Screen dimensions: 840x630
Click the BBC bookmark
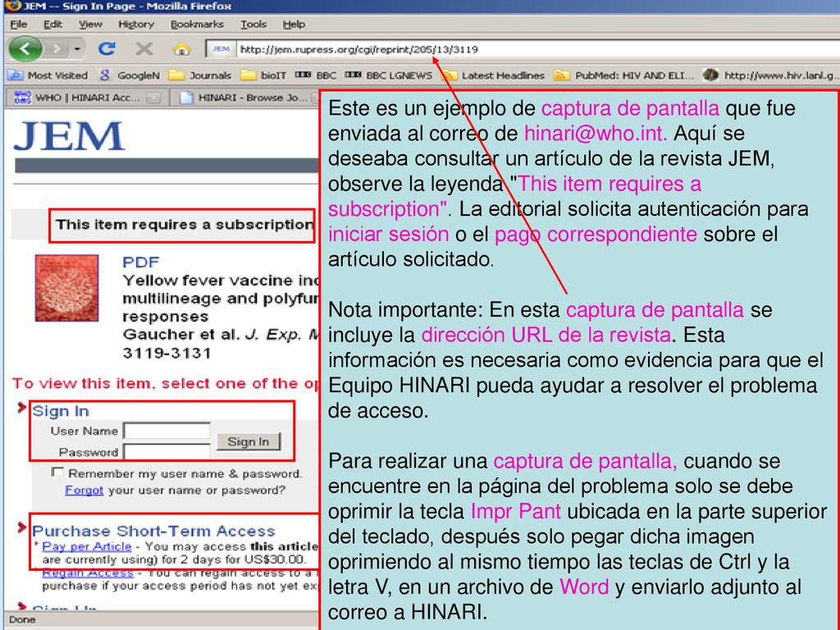pyautogui.click(x=316, y=75)
